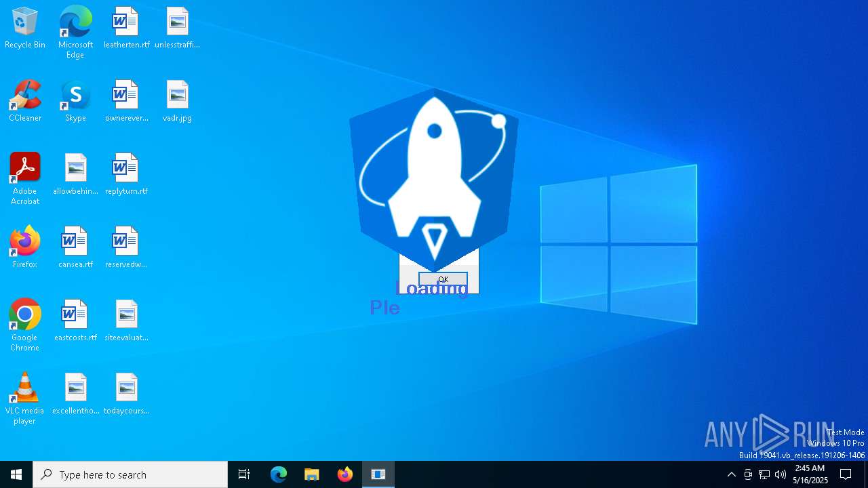The height and width of the screenshot is (488, 868).
Task: Open the Meet Now tray icon
Action: (748, 474)
